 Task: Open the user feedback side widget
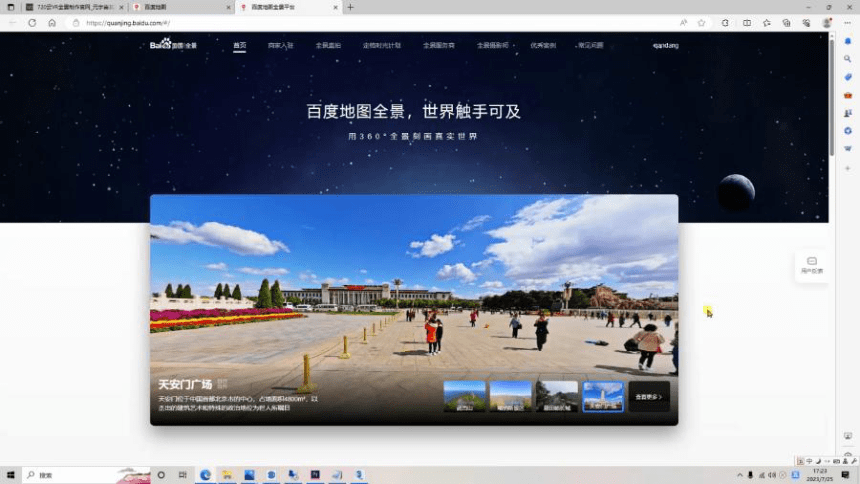tap(812, 266)
